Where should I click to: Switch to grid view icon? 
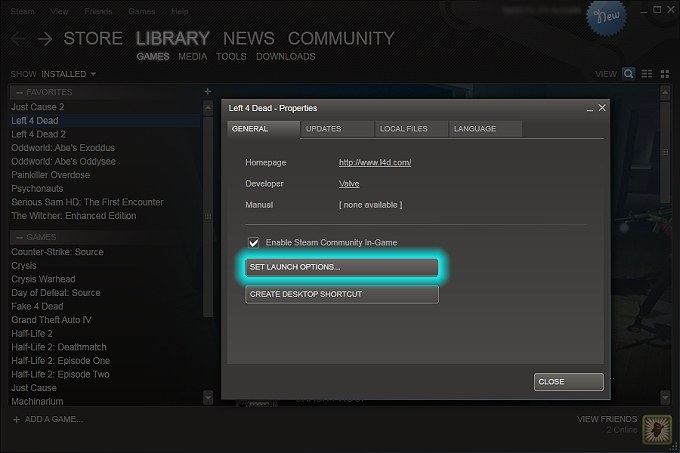(x=665, y=74)
